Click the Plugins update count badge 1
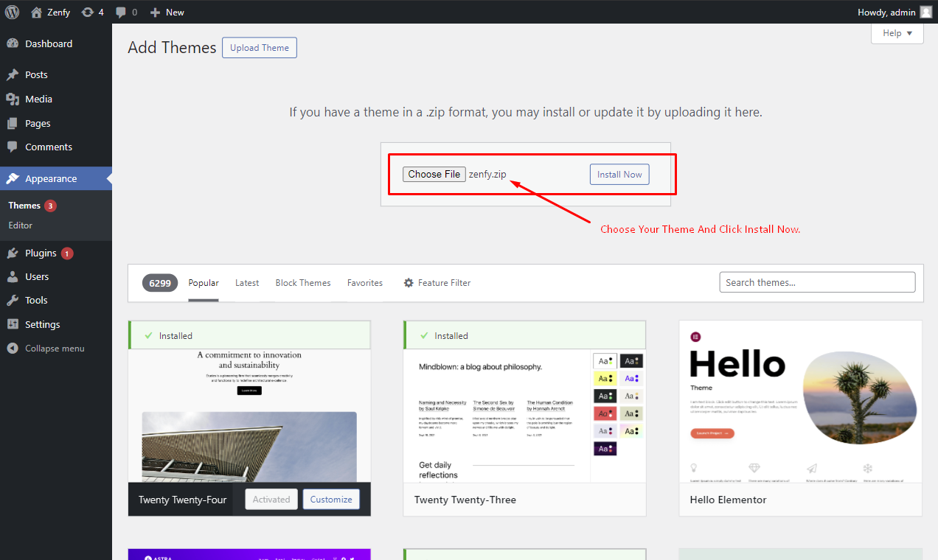 click(x=67, y=253)
